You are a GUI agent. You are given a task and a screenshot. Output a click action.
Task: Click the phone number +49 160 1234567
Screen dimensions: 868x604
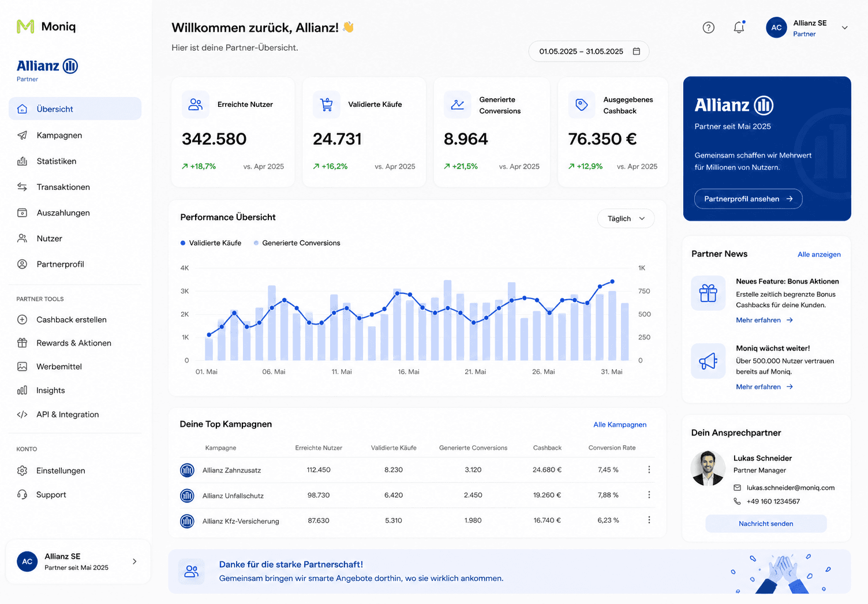click(x=773, y=501)
